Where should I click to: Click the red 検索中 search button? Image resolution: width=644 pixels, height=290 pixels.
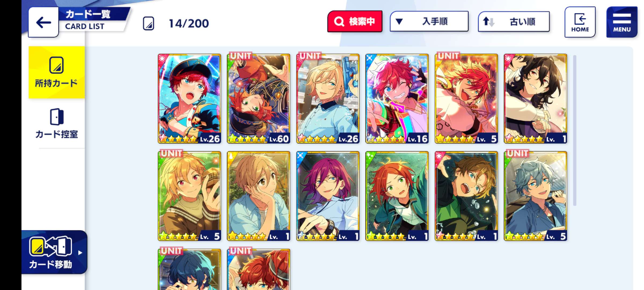point(355,21)
